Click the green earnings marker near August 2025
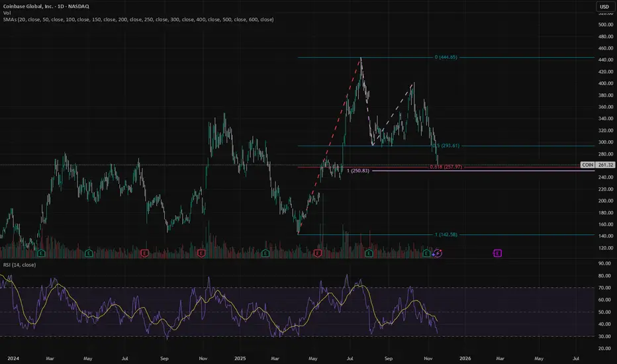 tap(369, 253)
